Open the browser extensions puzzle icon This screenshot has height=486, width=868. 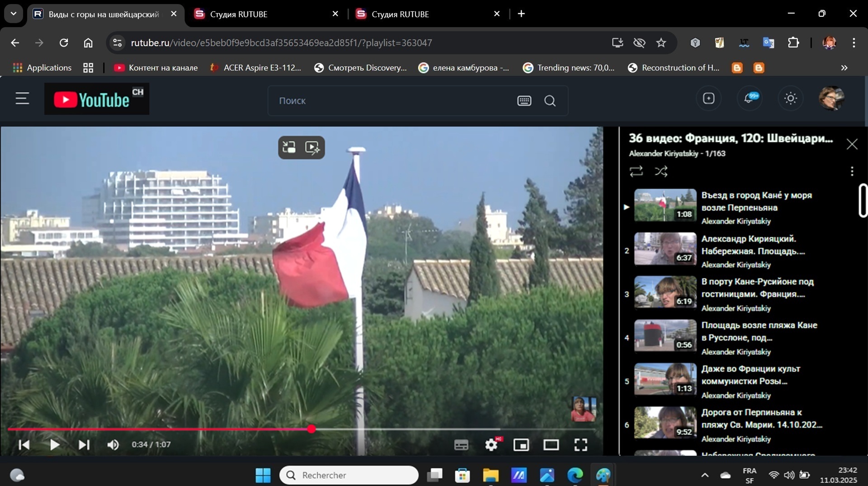793,43
